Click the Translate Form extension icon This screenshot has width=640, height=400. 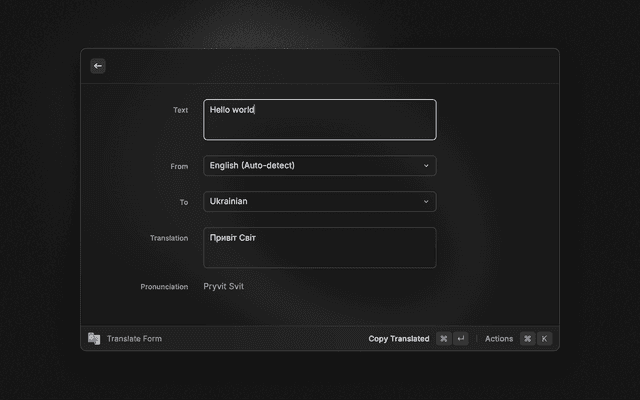pos(94,339)
